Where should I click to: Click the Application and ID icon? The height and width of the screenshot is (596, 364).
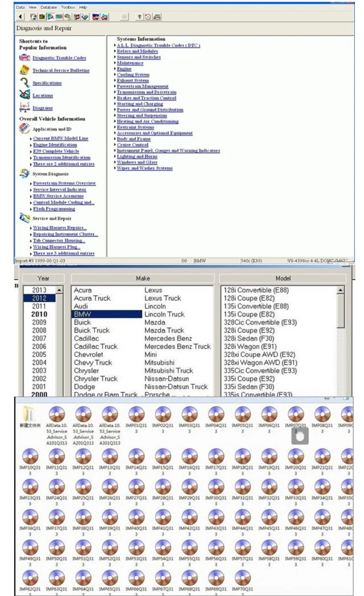click(25, 129)
